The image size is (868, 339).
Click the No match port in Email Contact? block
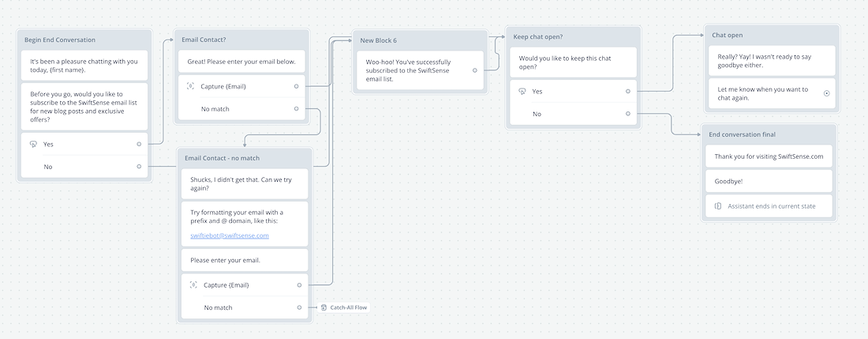pyautogui.click(x=296, y=108)
